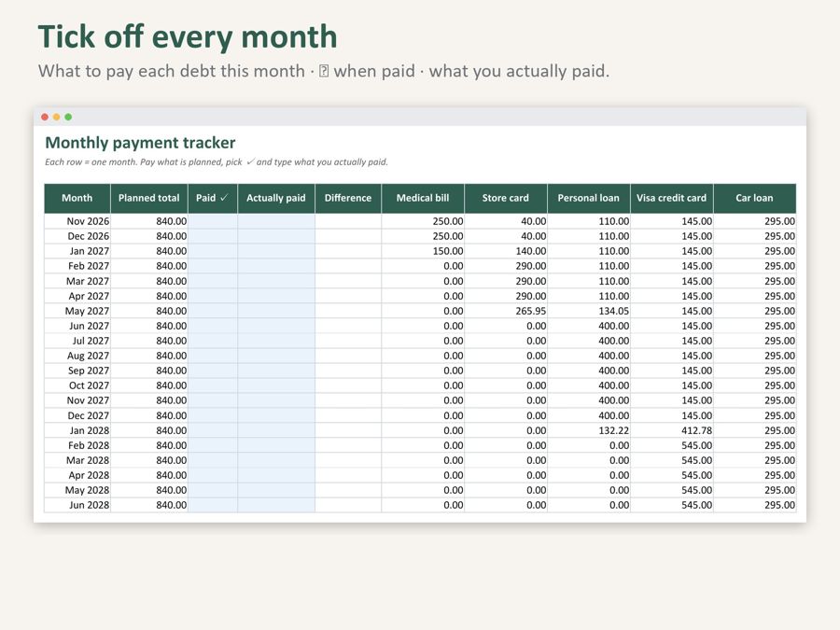Click the Actually paid cell for Mar 2028
Screen dimensions: 840x630
[x=276, y=461]
